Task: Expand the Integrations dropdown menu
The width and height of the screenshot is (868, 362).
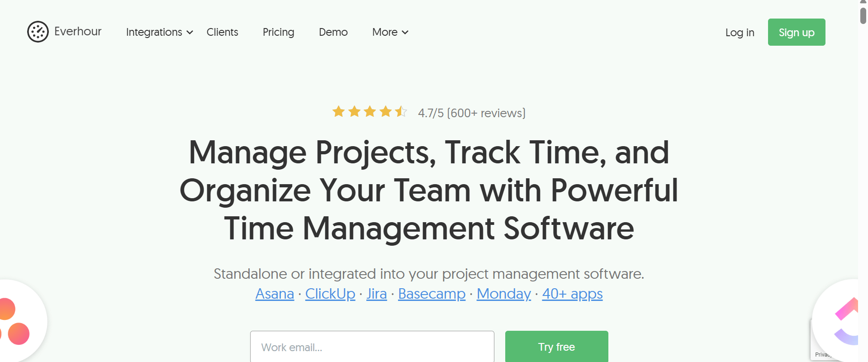Action: 159,32
